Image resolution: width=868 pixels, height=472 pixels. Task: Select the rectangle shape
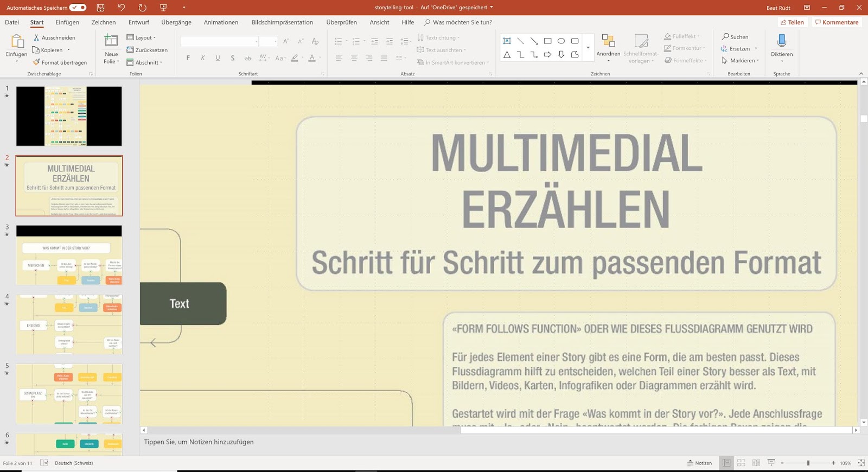(547, 41)
